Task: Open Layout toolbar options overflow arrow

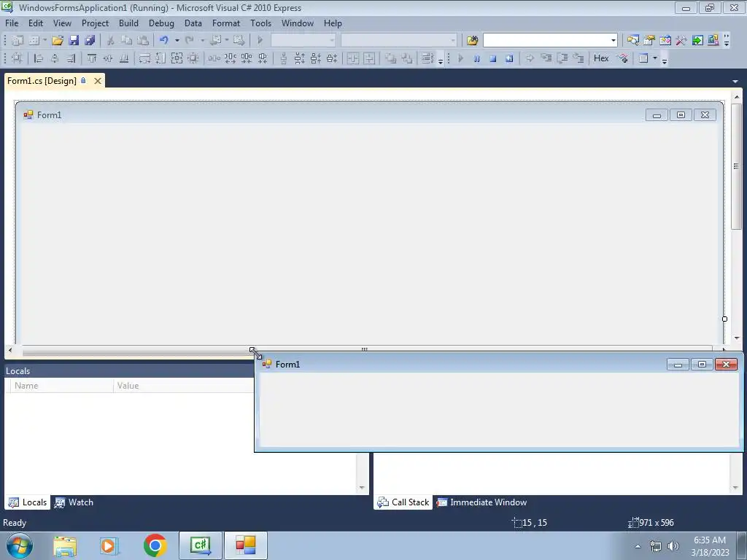Action: [440, 60]
